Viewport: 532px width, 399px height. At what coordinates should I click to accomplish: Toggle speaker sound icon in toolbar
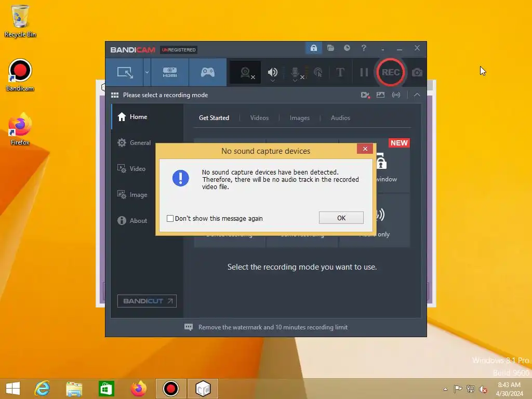click(272, 72)
